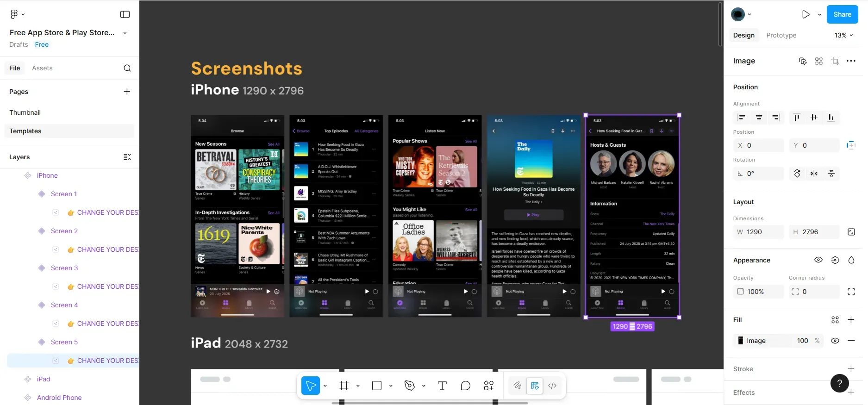868x405 pixels.
Task: Open present options chevron beside play
Action: (819, 14)
